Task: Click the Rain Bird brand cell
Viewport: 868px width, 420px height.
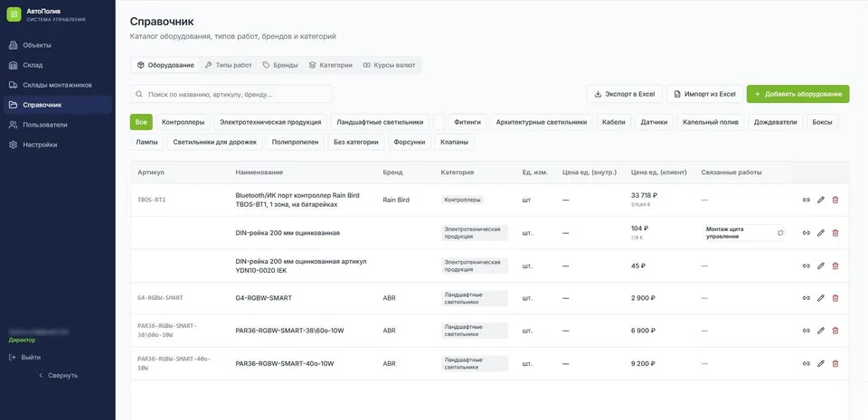Action: [396, 200]
